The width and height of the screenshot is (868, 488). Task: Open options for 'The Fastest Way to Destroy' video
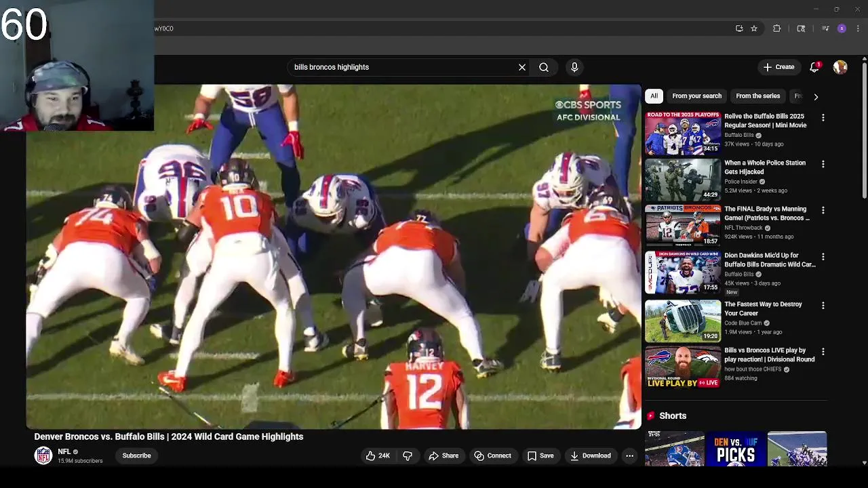point(823,306)
